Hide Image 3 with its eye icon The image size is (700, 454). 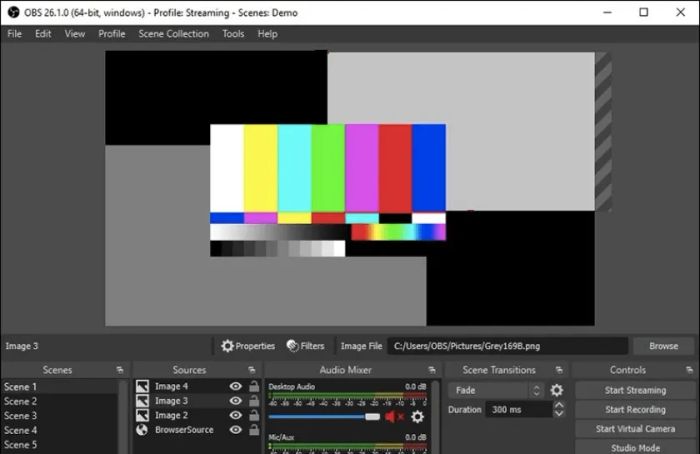coord(235,401)
